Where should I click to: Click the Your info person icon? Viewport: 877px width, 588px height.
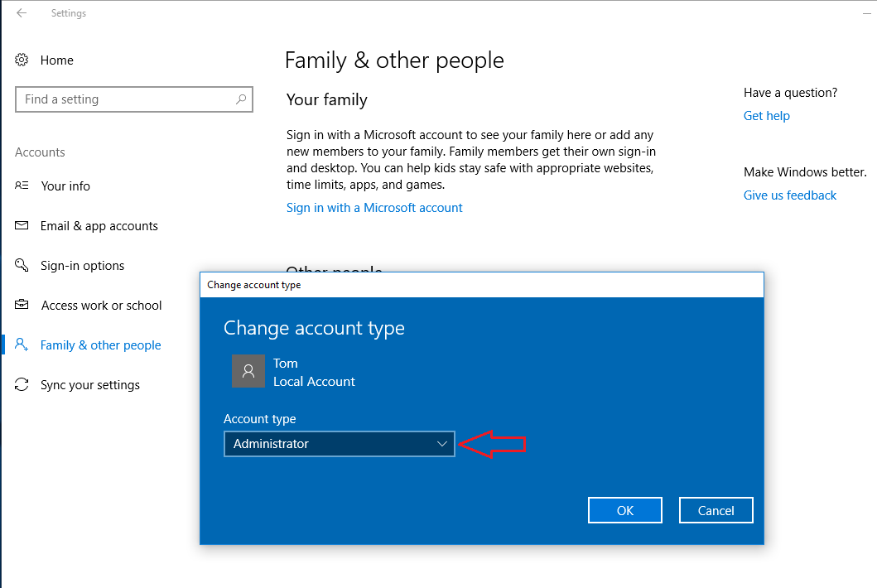22,186
